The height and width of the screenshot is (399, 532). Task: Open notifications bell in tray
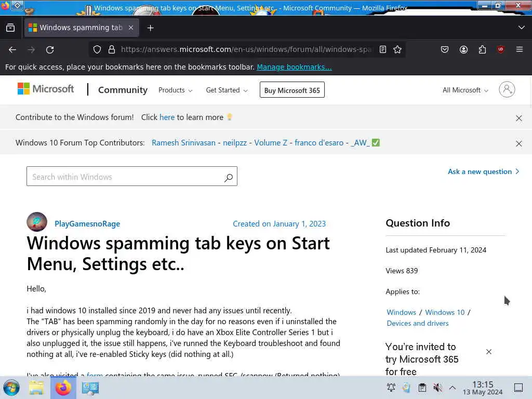(x=391, y=388)
